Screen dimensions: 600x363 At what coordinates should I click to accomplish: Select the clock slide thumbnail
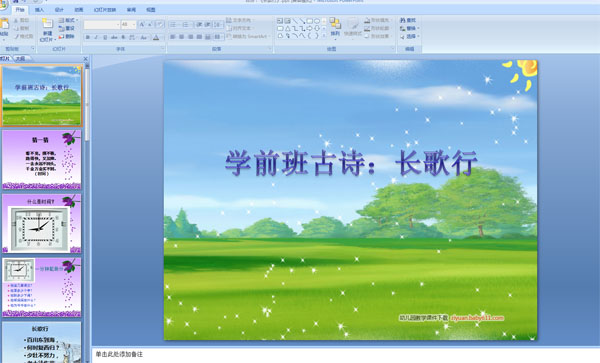point(42,223)
